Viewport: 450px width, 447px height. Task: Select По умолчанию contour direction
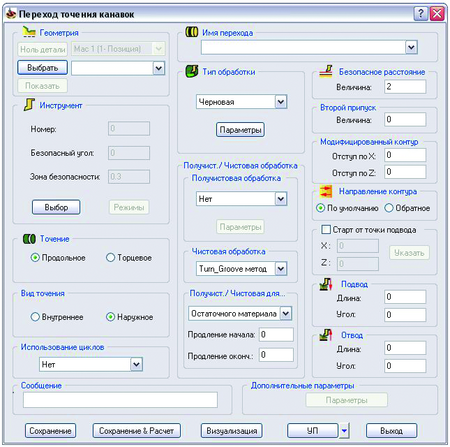coord(320,208)
